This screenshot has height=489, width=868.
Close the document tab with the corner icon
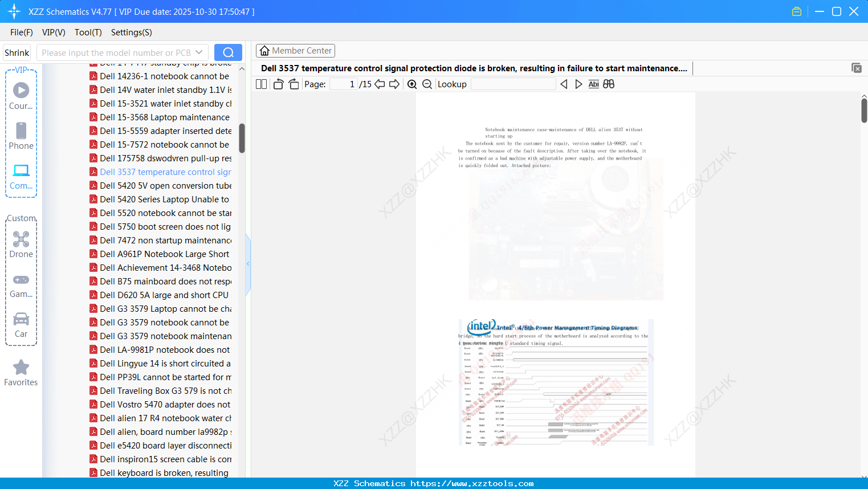tap(857, 68)
